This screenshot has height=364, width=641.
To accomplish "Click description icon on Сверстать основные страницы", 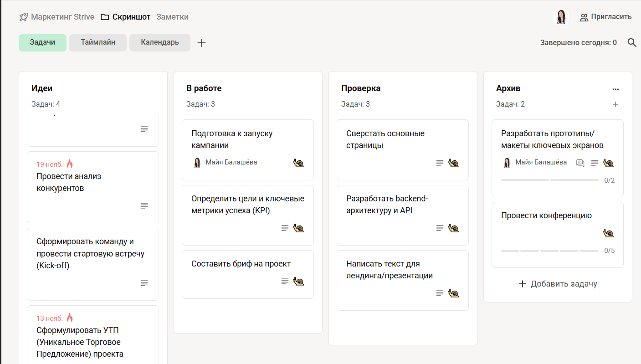I will coord(440,163).
